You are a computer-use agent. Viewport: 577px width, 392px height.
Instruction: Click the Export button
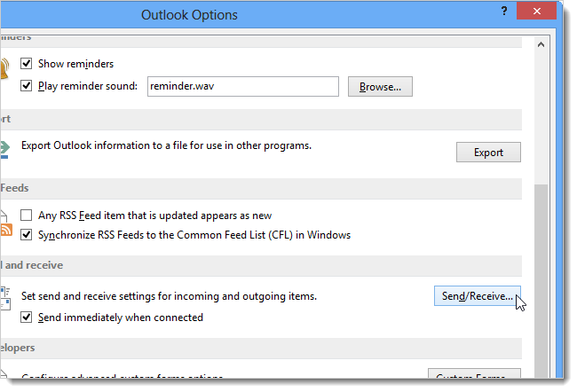click(x=488, y=153)
